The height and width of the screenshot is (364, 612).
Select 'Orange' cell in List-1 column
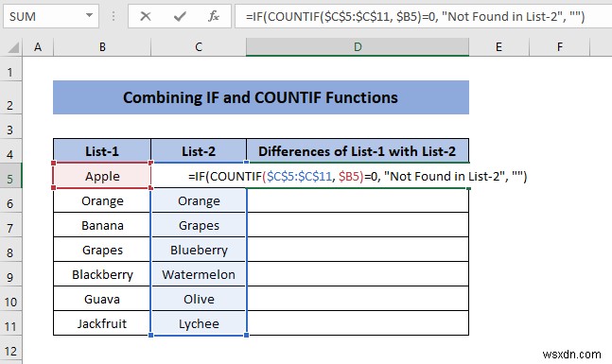tap(102, 200)
